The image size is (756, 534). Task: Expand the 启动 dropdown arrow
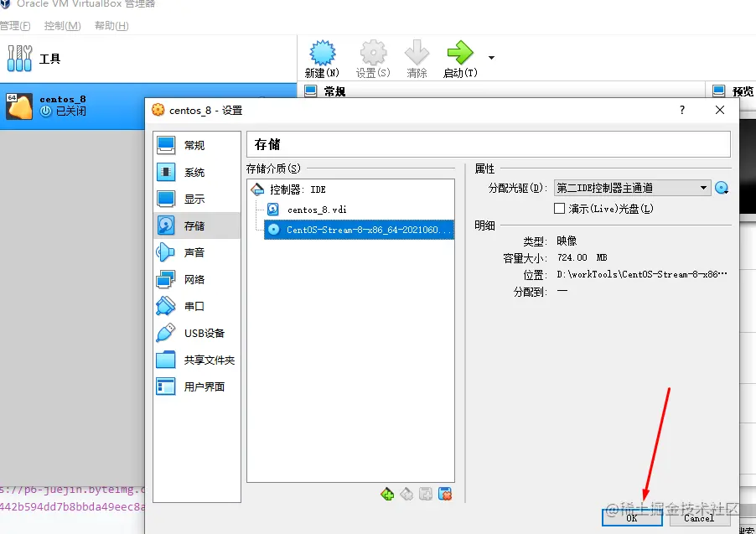point(491,57)
